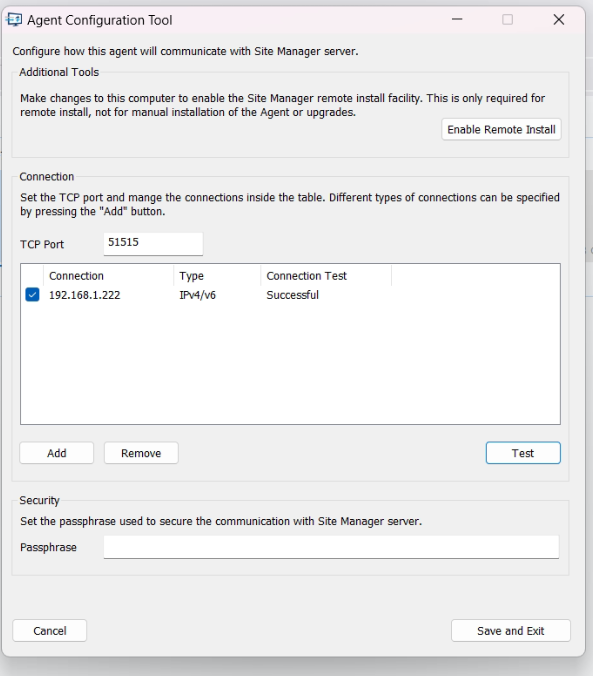Close the Agent Configuration Tool window
This screenshot has height=676, width=593.
click(559, 19)
